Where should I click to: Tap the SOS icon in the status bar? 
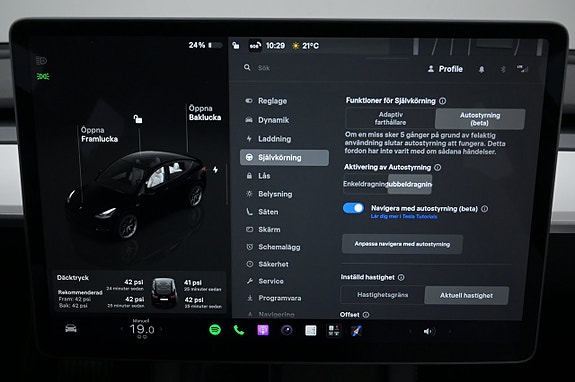255,45
